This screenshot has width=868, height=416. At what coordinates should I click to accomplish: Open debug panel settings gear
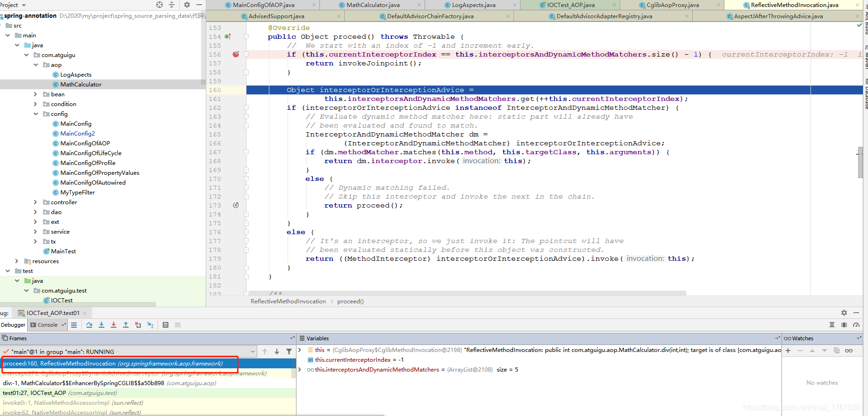pos(844,313)
